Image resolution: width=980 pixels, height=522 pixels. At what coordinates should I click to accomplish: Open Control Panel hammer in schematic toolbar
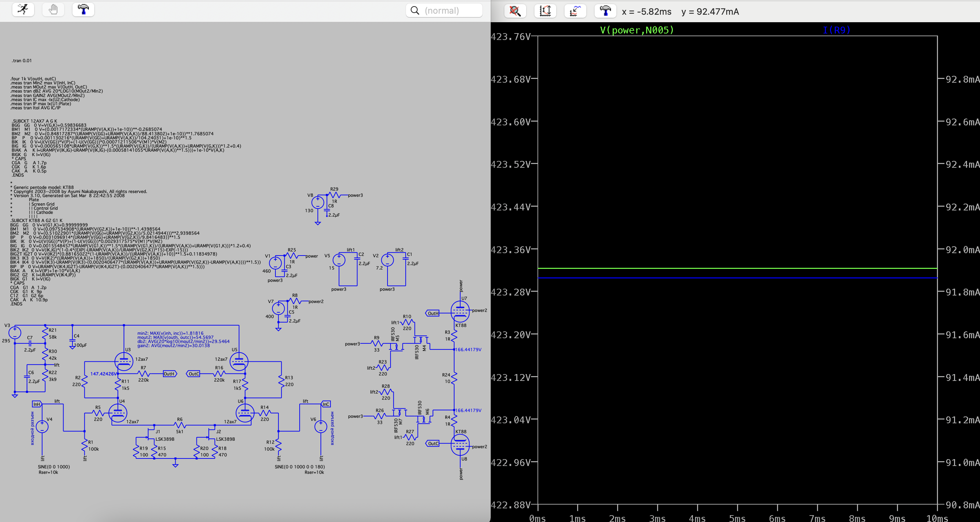(x=83, y=10)
